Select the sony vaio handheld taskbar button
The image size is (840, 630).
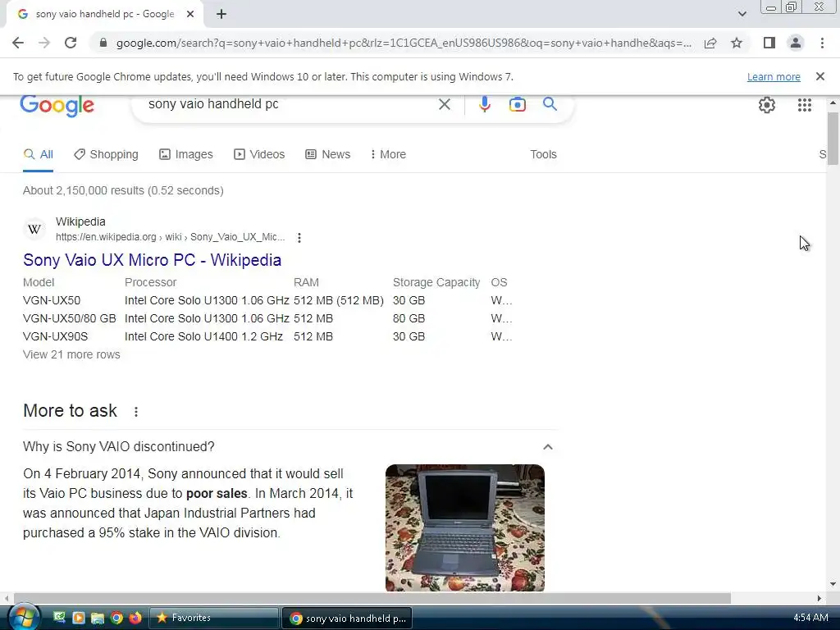click(347, 618)
